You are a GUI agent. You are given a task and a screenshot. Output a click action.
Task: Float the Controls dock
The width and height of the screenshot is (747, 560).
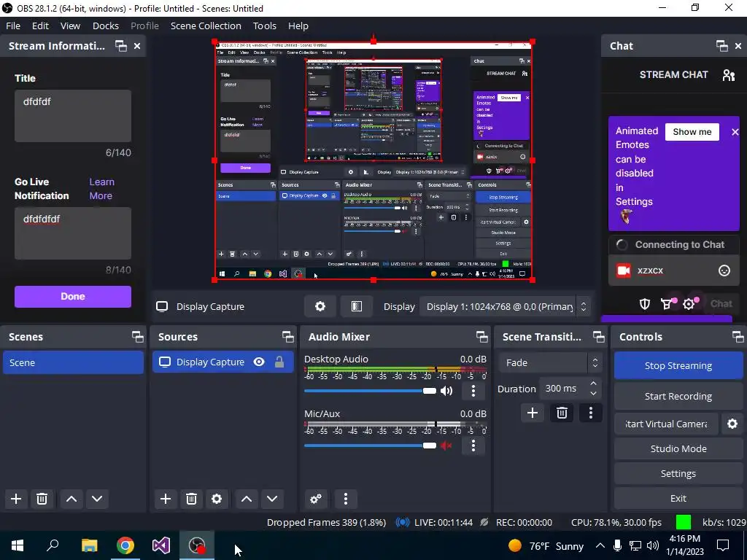pyautogui.click(x=738, y=337)
